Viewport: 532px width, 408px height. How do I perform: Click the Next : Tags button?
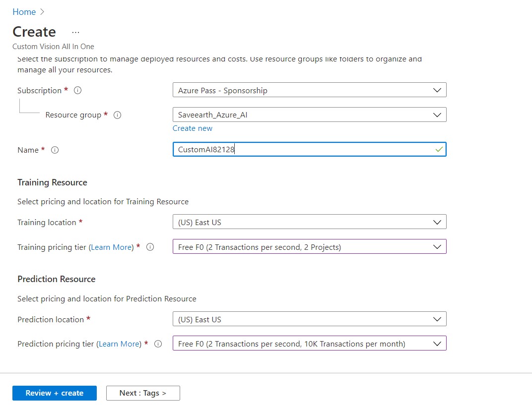point(143,393)
